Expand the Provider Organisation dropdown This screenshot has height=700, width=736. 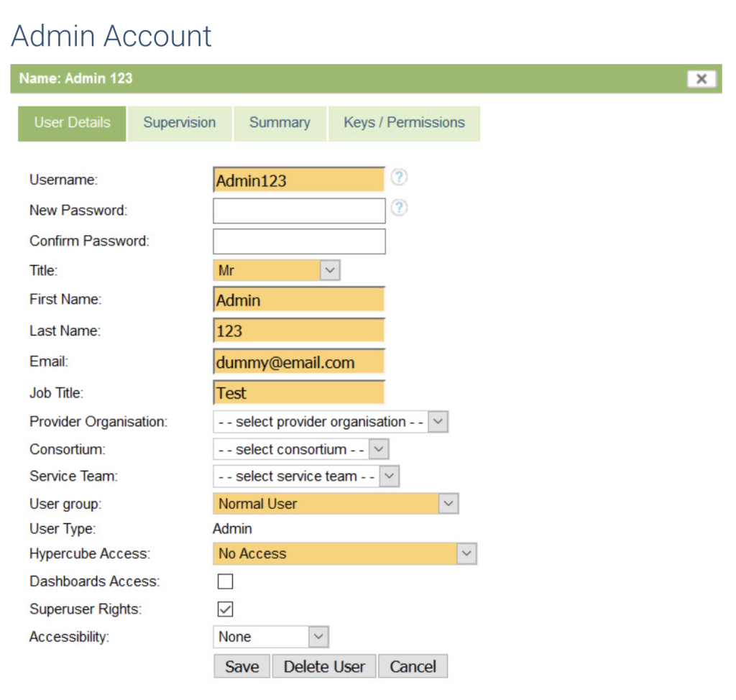[x=330, y=422]
